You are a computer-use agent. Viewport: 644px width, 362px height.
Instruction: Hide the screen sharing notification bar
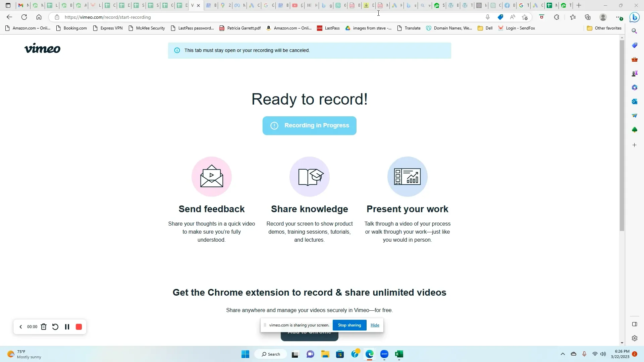(x=375, y=325)
